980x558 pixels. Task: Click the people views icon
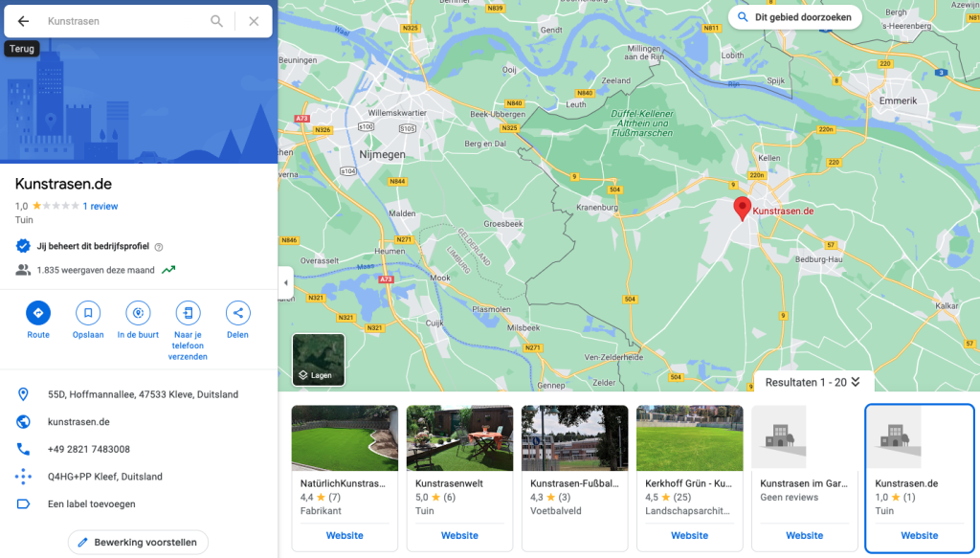point(23,270)
